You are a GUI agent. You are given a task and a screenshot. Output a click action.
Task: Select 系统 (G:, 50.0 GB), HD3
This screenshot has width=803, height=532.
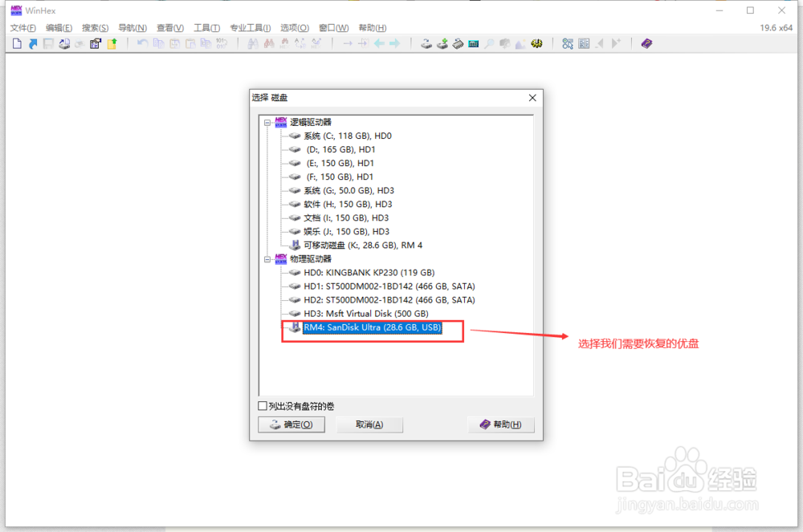[349, 191]
